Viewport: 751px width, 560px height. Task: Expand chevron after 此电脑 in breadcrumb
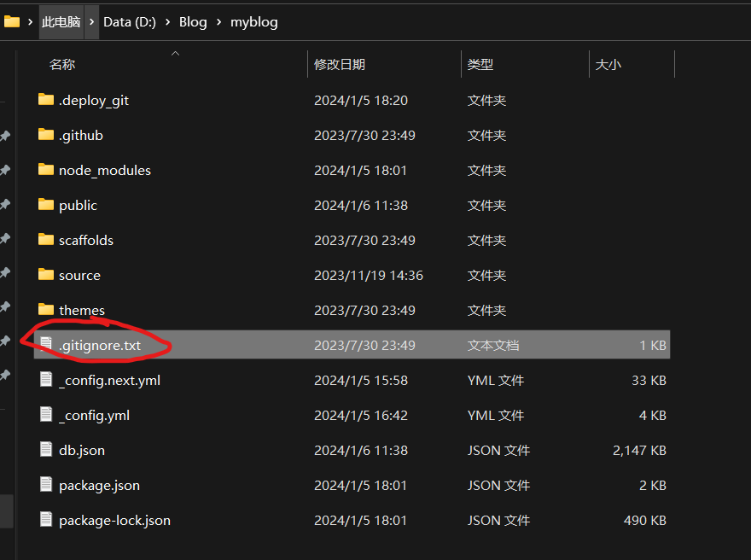pos(92,22)
